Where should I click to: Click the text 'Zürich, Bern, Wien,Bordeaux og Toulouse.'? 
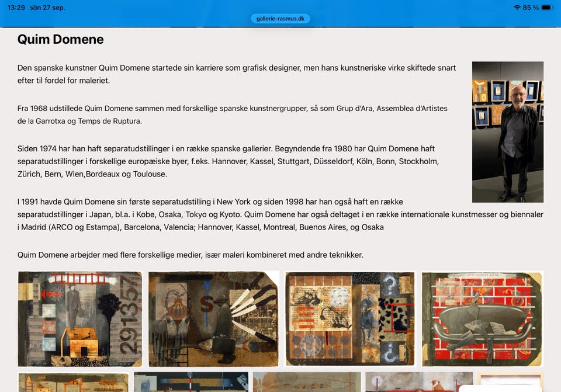click(x=92, y=174)
